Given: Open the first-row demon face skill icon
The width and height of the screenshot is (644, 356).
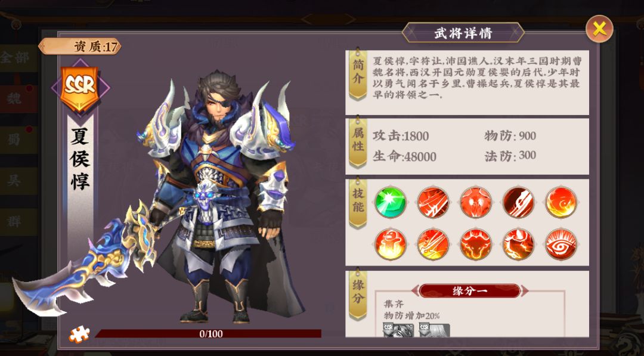Looking at the screenshot, I should pyautogui.click(x=476, y=202).
